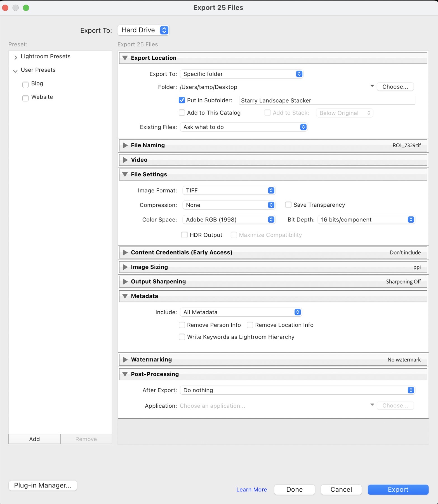Screen dimensions: 438x504
Task: Open recent applications arrow beside Application field
Action: (372, 405)
